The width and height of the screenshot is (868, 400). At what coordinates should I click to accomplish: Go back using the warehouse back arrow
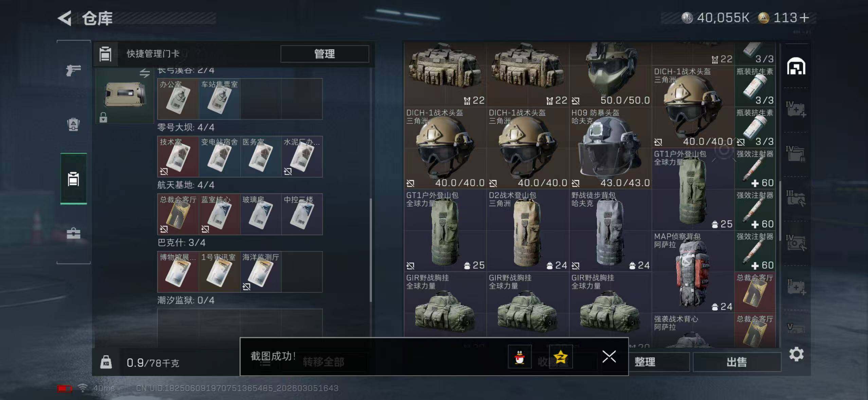pos(65,18)
